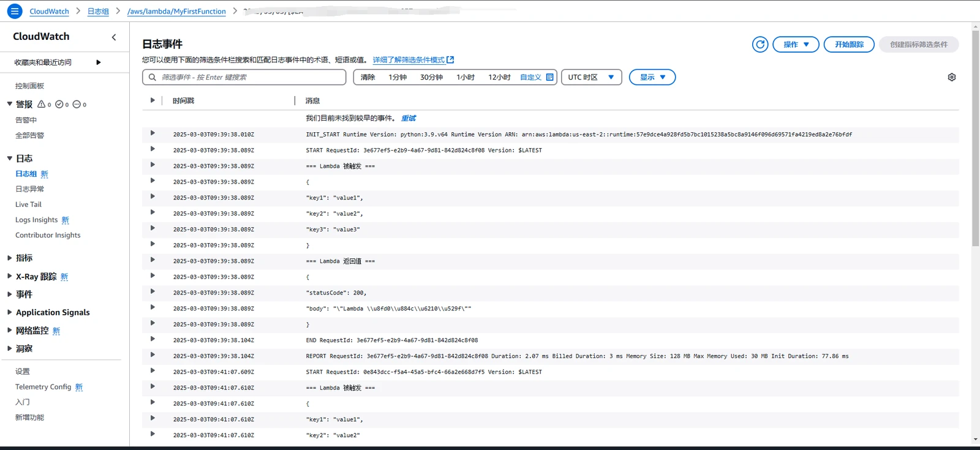
Task: Open Logs Insights in sidebar
Action: (x=36, y=220)
